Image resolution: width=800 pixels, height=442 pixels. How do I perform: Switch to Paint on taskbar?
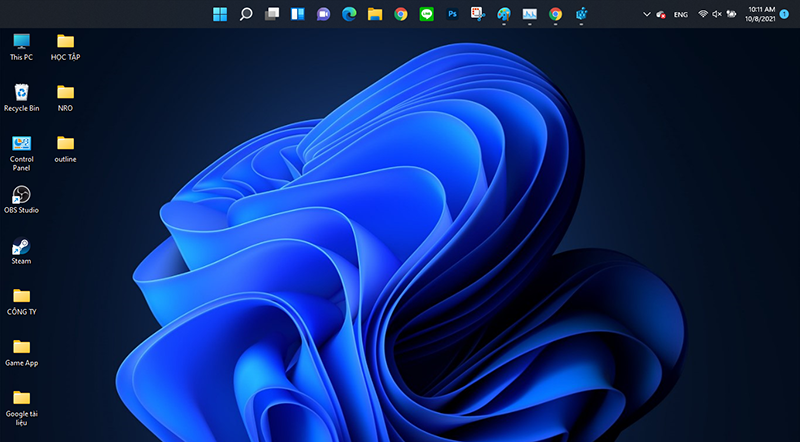(x=504, y=14)
